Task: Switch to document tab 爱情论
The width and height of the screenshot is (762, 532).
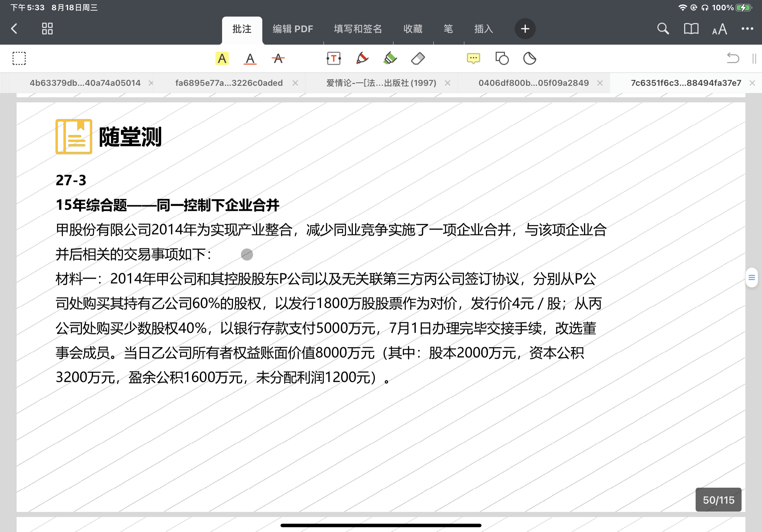Action: tap(381, 83)
